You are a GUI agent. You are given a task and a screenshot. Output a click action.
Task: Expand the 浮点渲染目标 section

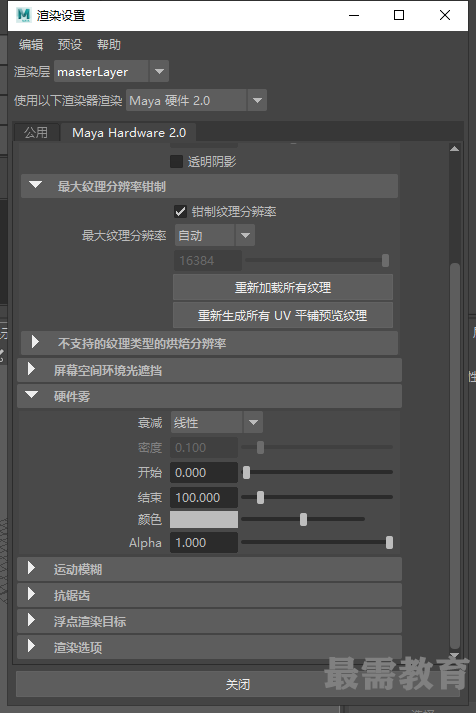coord(209,621)
